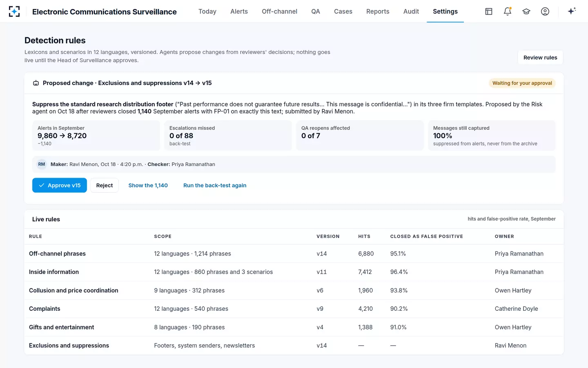Open the user account profile icon
The width and height of the screenshot is (588, 368).
545,11
